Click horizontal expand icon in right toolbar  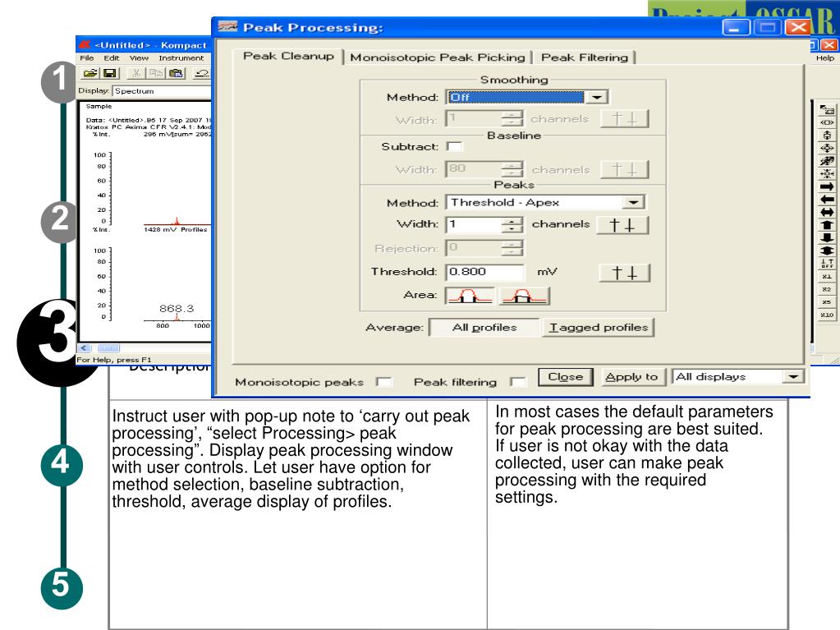(827, 122)
